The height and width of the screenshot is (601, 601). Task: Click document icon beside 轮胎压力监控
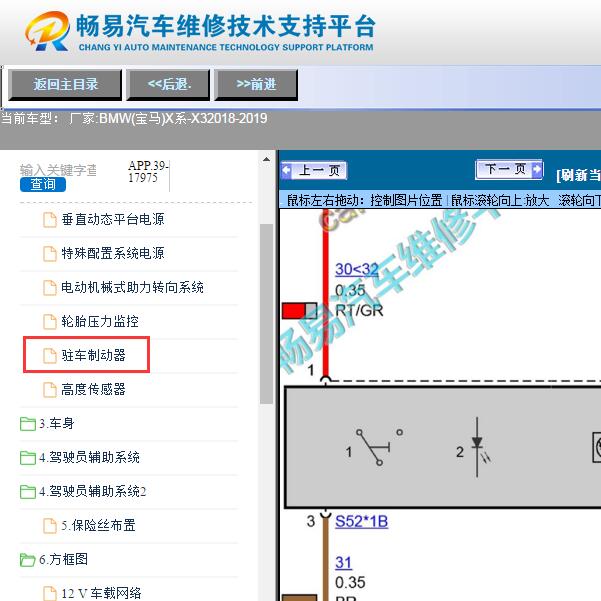point(49,322)
